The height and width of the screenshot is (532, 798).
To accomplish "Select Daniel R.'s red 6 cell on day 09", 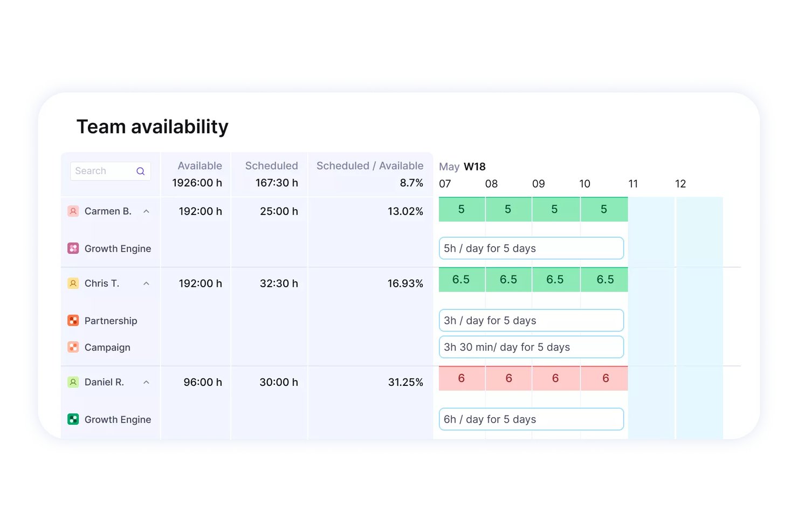I will click(x=556, y=378).
